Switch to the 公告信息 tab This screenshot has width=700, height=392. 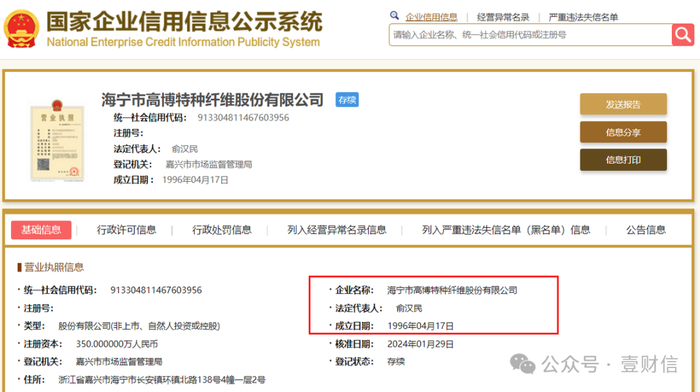click(x=646, y=230)
